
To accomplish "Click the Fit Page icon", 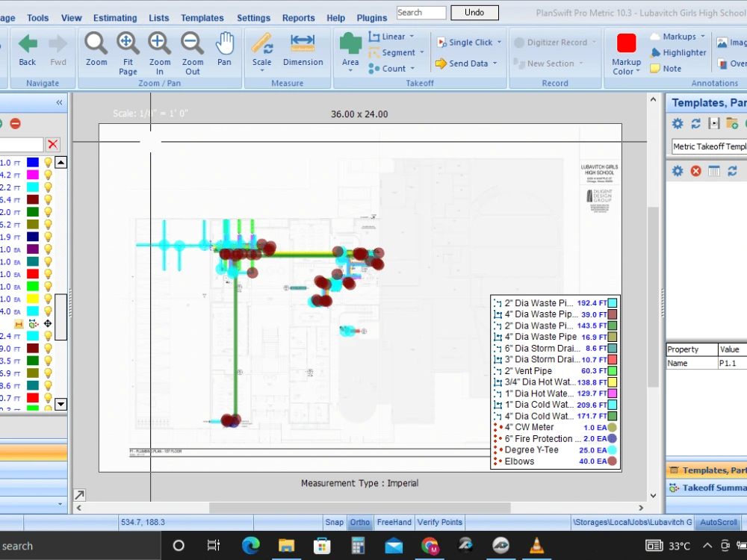I will (x=128, y=43).
